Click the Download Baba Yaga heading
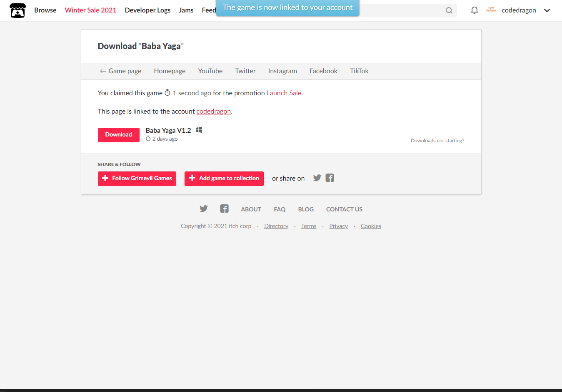Screen dimensions: 562x392 141,46
